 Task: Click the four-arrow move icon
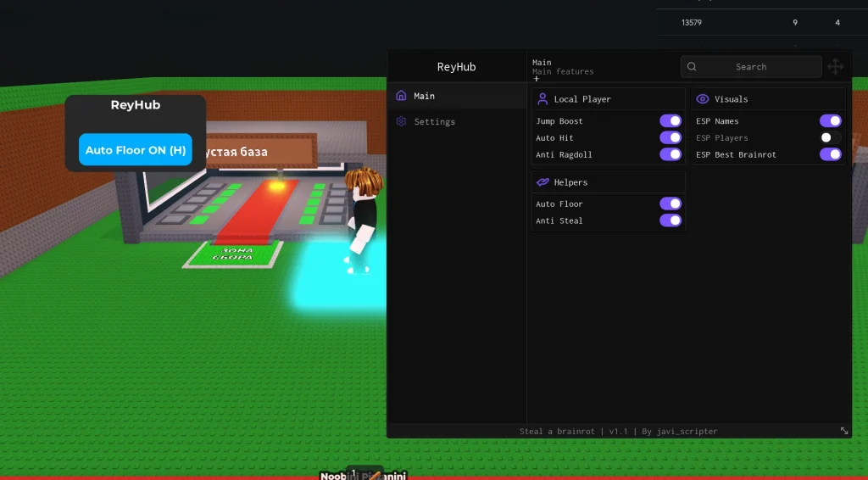(835, 67)
